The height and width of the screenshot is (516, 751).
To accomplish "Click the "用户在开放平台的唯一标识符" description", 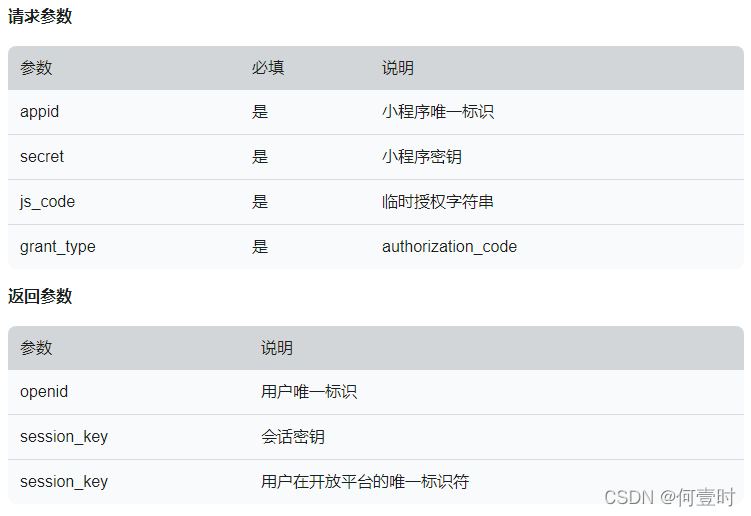I will point(364,482).
